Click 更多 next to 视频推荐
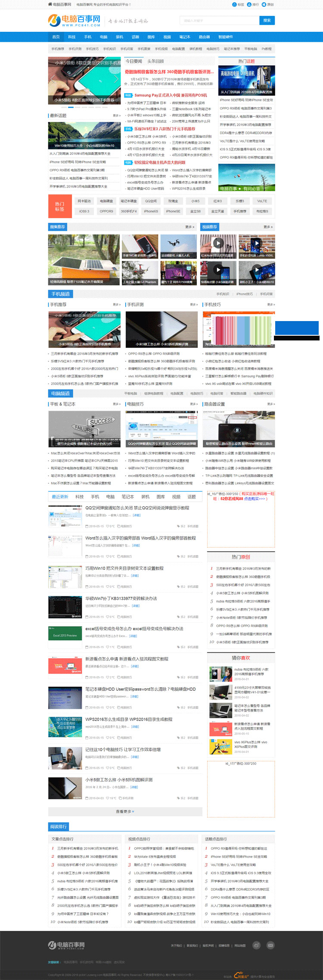The height and width of the screenshot is (980, 323). [268, 227]
